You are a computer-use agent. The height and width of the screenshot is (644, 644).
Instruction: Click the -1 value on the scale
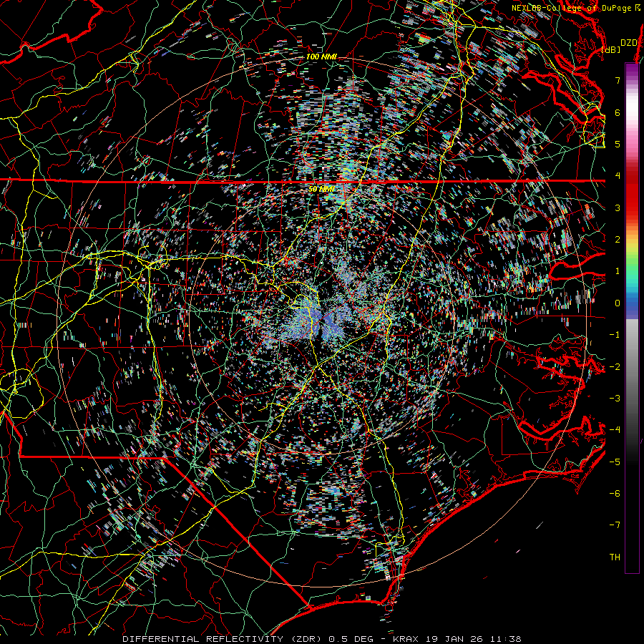(x=615, y=335)
